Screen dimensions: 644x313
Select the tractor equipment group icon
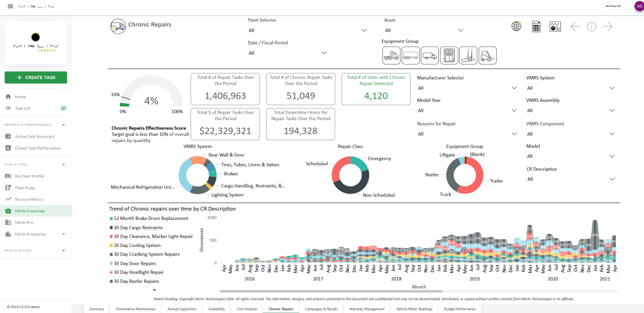(x=391, y=55)
